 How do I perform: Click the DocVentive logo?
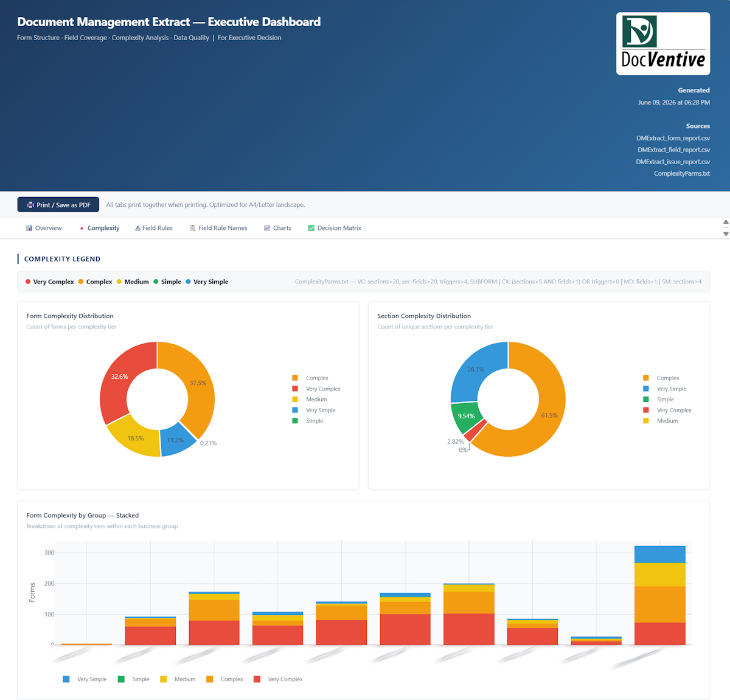coord(663,44)
